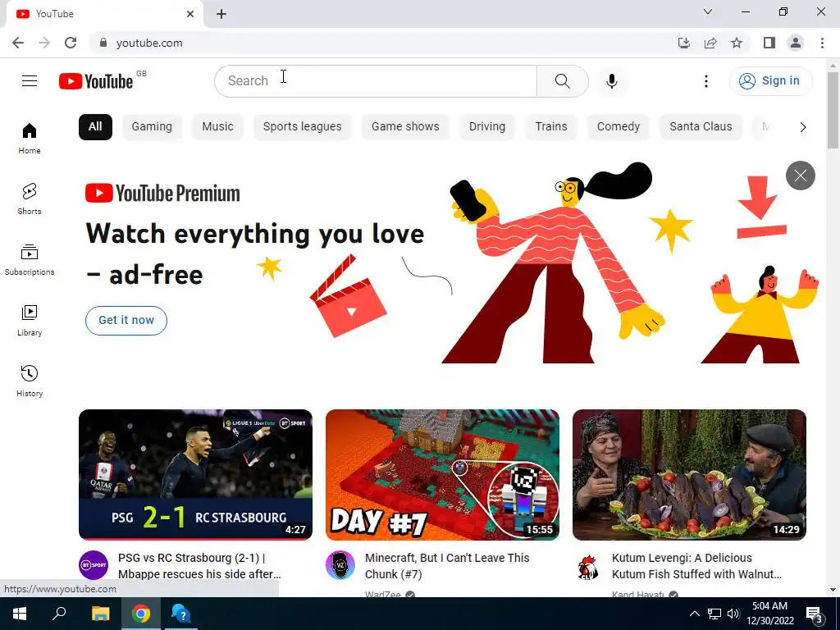Open Windows taskbar search
840x630 pixels.
(59, 614)
